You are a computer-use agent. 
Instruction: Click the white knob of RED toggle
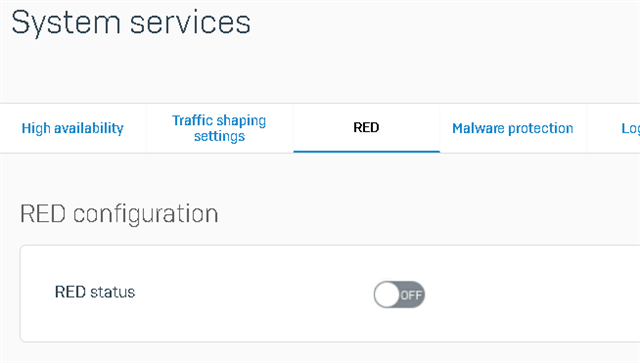pyautogui.click(x=387, y=294)
